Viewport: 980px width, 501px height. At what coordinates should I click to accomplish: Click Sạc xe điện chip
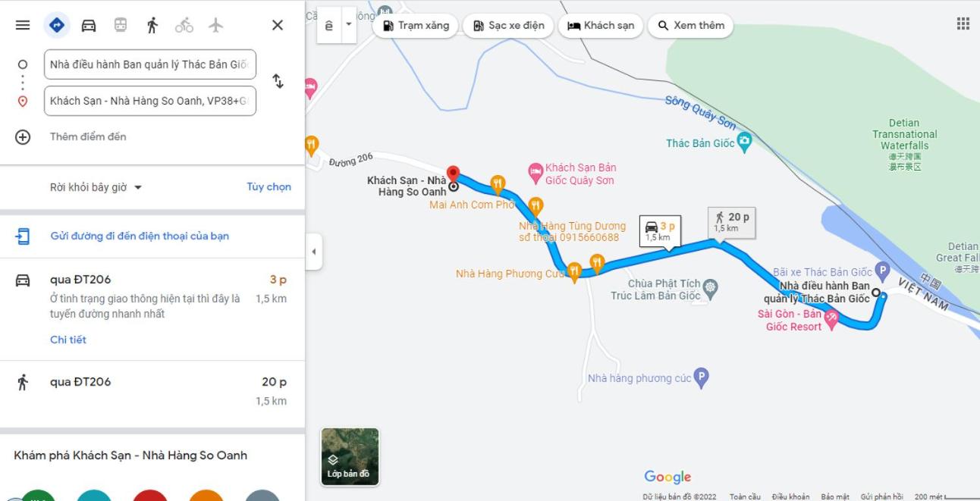coord(508,25)
